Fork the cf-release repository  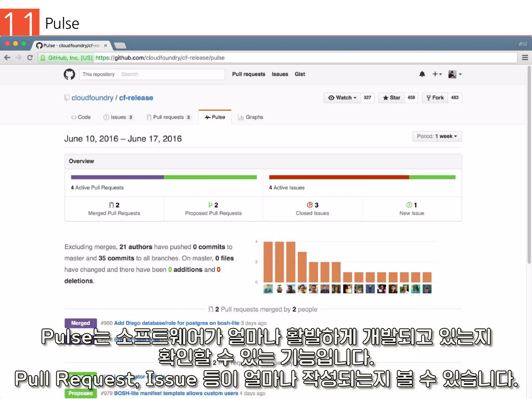pyautogui.click(x=435, y=98)
